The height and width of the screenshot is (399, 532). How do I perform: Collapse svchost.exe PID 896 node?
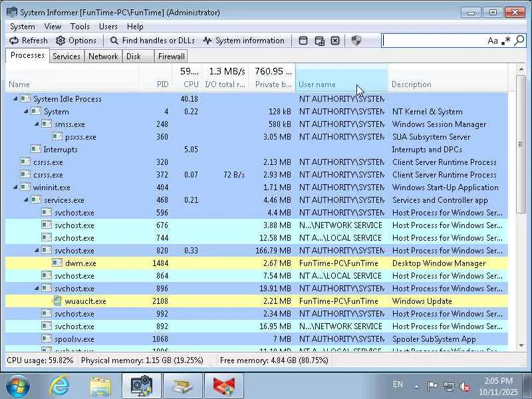(37, 289)
